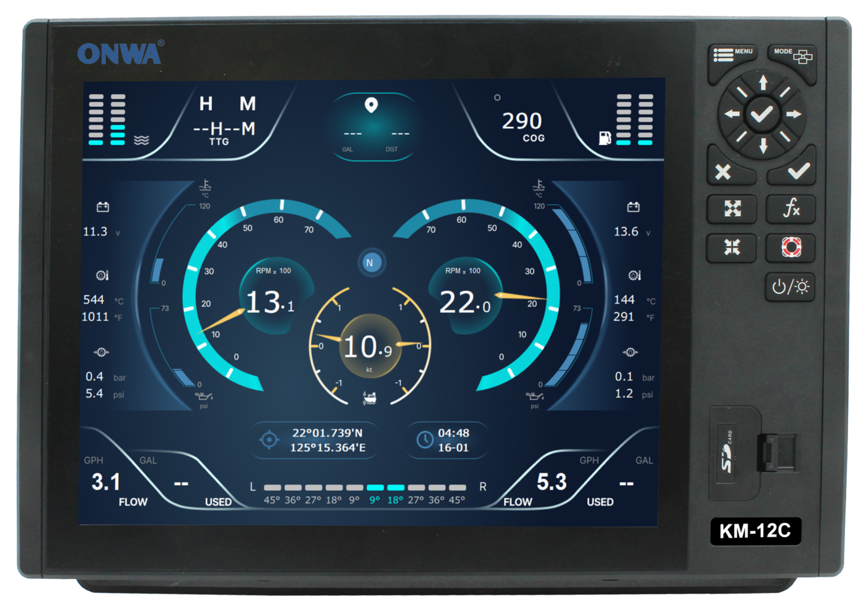Tap the zoom-out key with outward arrows

click(x=732, y=209)
